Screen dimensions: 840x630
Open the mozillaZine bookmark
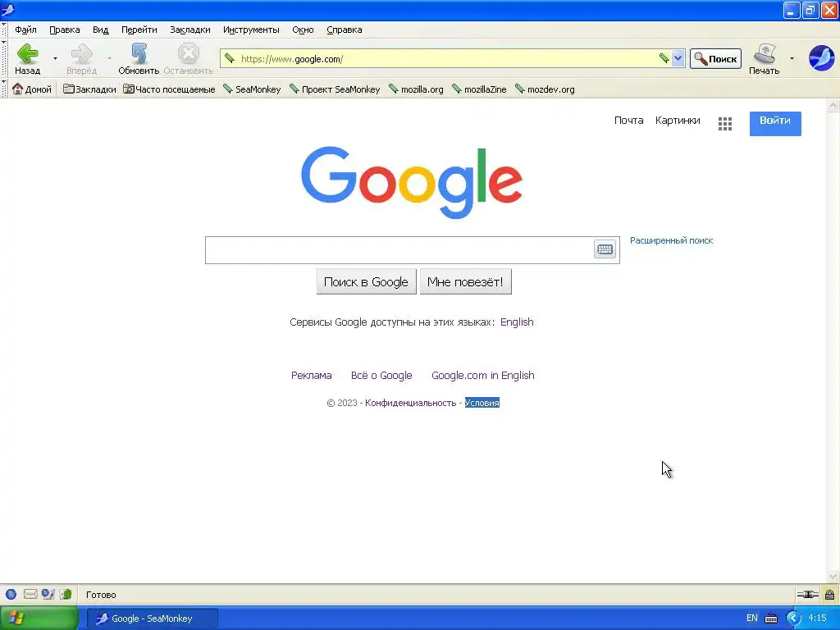coord(479,89)
